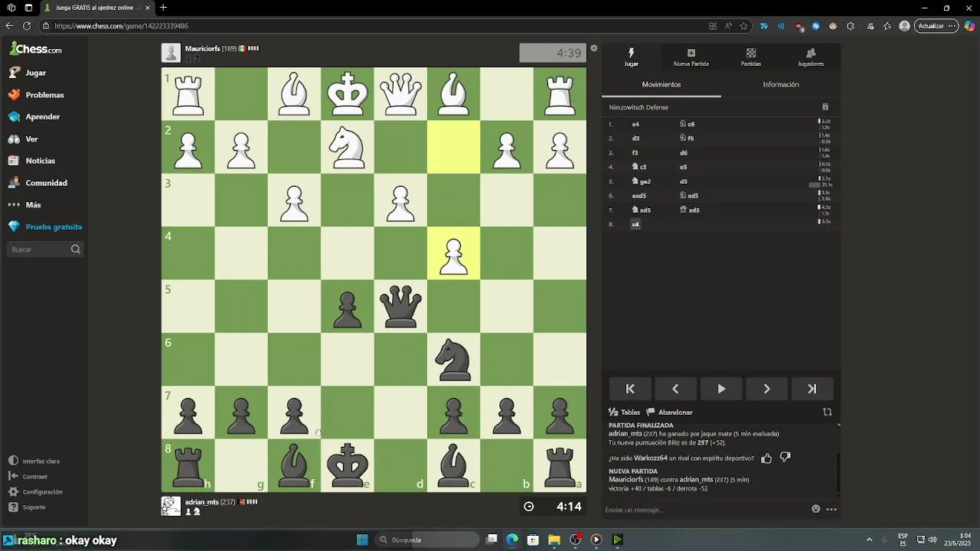Select move e4 in move list
This screenshot has height=551, width=980.
(x=635, y=124)
